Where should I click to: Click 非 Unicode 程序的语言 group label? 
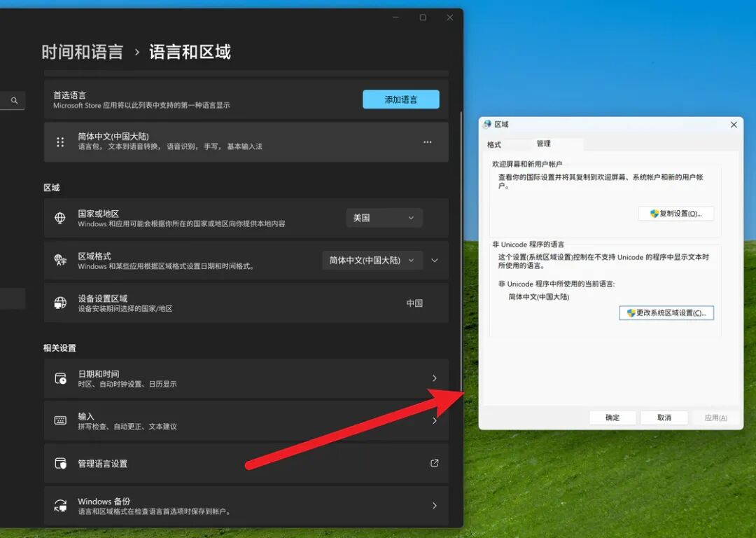(x=528, y=244)
